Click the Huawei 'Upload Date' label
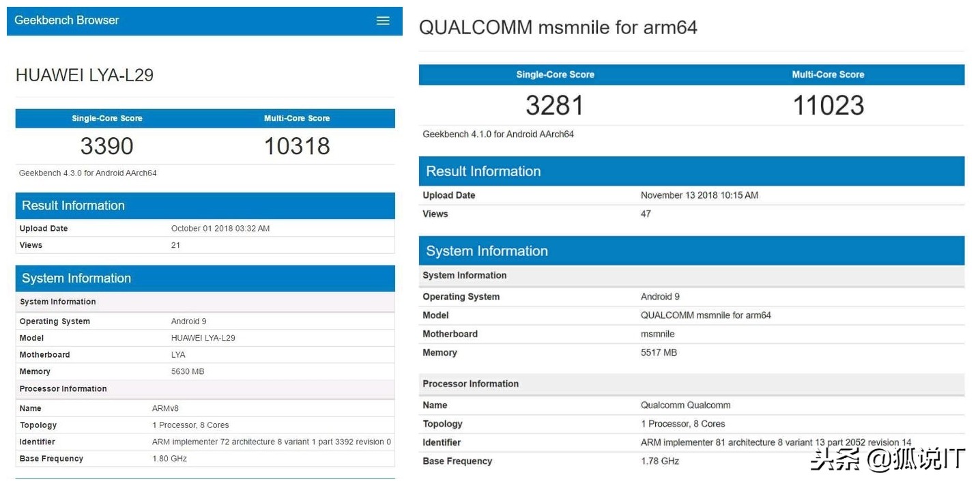 click(x=44, y=229)
